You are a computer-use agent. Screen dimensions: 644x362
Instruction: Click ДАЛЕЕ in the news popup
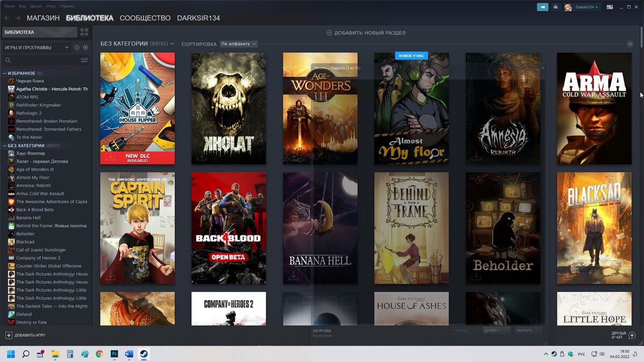(x=496, y=330)
